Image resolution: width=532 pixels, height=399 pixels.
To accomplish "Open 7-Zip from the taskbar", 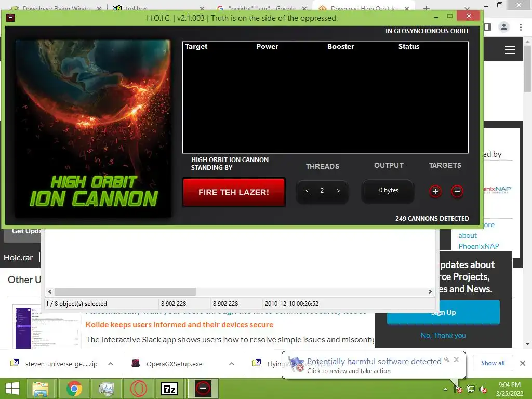I will click(169, 389).
